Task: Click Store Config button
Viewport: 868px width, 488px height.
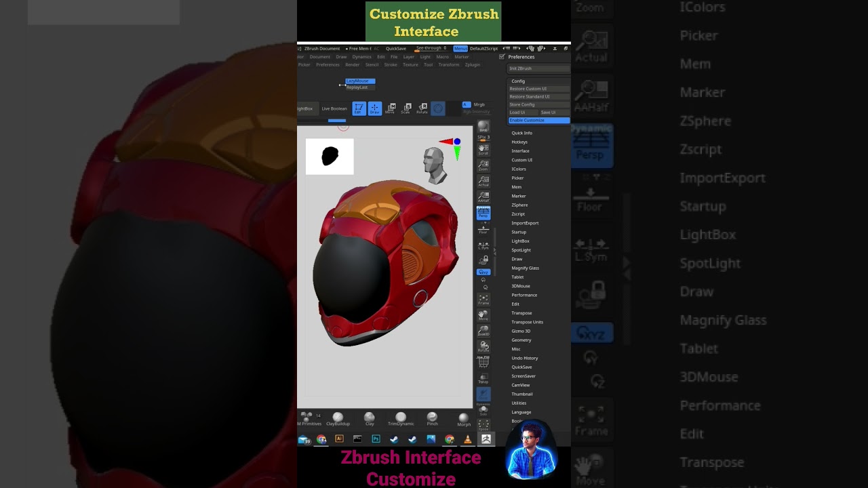Action: (539, 104)
